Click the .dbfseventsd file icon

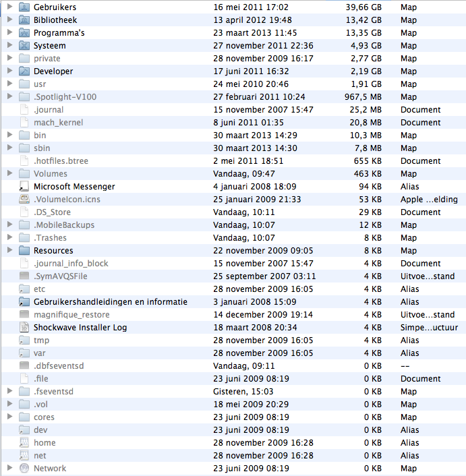[x=24, y=365]
